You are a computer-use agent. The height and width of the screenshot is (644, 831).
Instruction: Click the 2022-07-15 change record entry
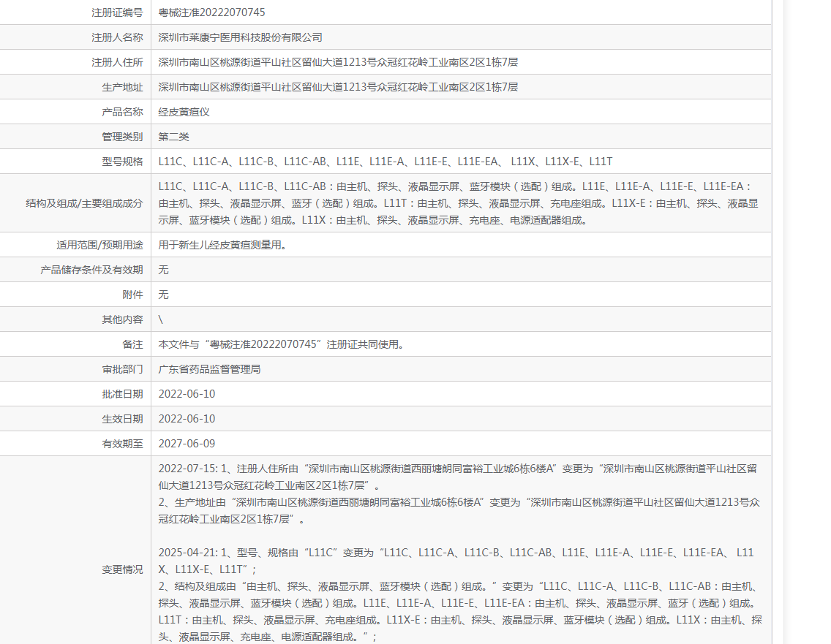tap(459, 493)
